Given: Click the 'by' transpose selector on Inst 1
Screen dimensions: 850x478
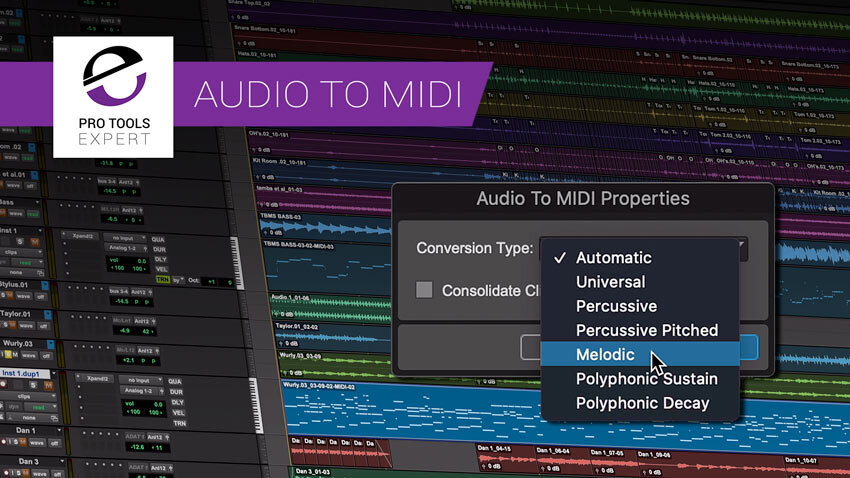Looking at the screenshot, I should coord(177,280).
